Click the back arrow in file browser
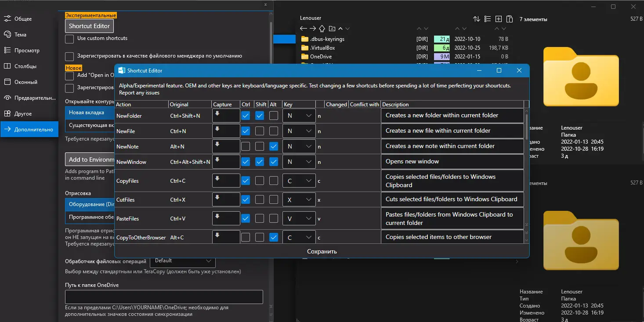Screen dimensions: 644x322 coord(303,29)
